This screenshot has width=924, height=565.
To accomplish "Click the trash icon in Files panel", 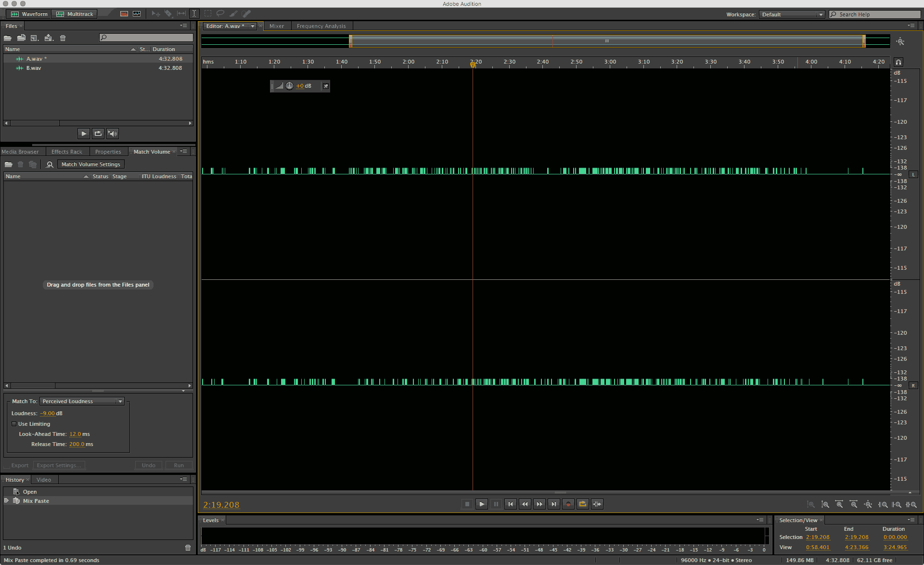I will coord(63,38).
